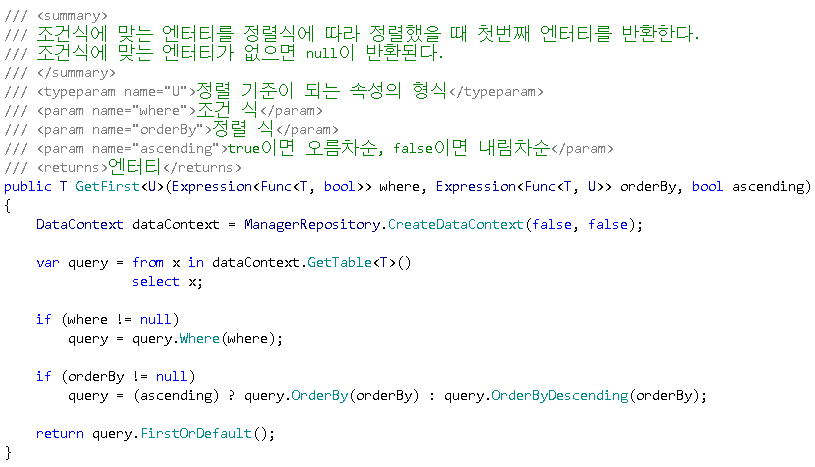Click the if keyword before (where != null)

44,320
